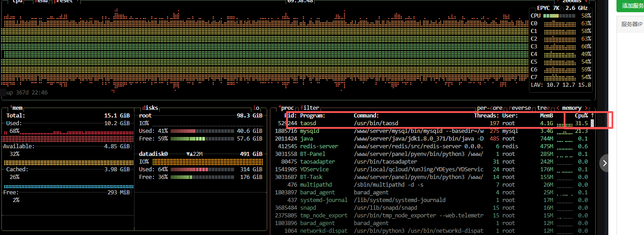Open the btop menu option
The image size is (644, 235).
click(x=41, y=1)
